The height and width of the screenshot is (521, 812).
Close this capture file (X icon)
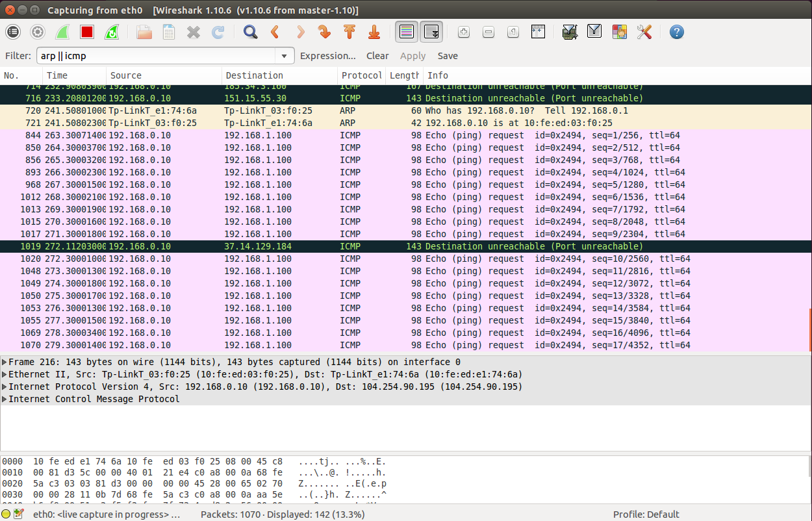[194, 32]
